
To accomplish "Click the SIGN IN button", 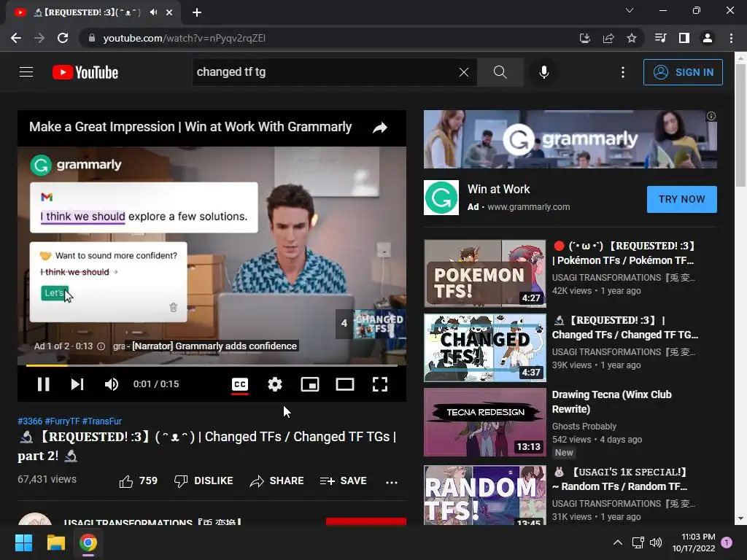I will (x=683, y=72).
